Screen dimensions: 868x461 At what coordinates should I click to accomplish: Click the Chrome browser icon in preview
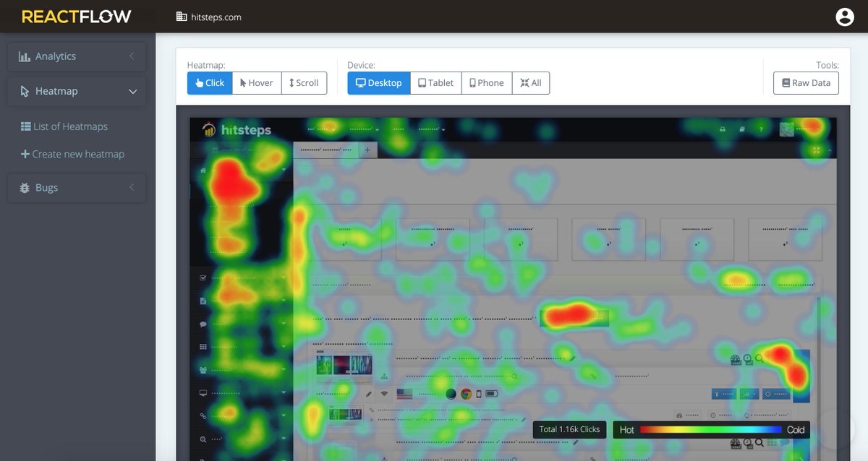[x=467, y=394]
